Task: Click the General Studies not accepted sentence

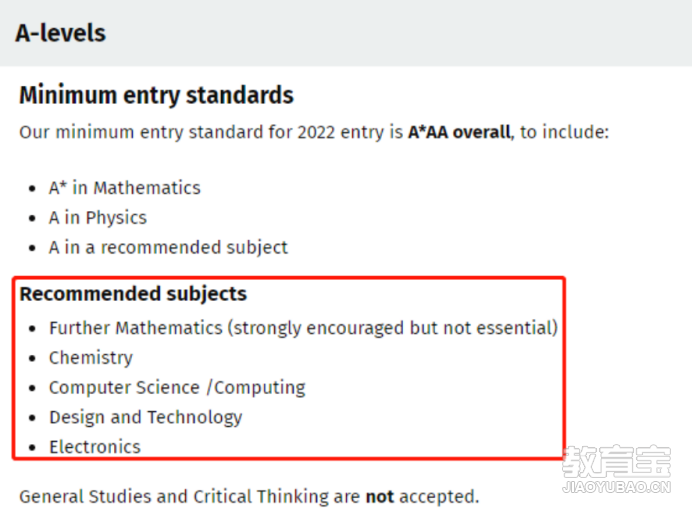Action: [x=249, y=497]
